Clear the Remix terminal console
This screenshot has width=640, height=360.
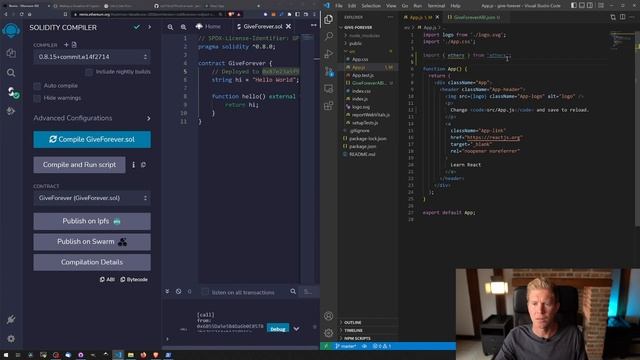[178, 291]
